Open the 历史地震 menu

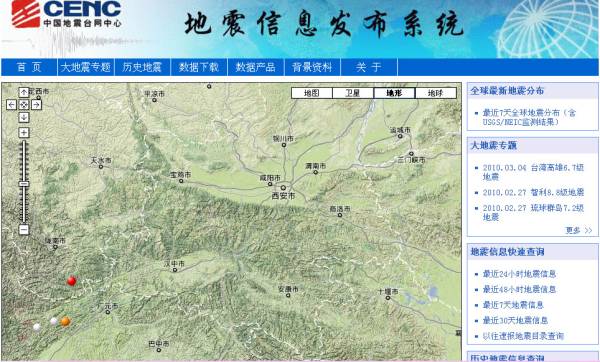[x=142, y=67]
